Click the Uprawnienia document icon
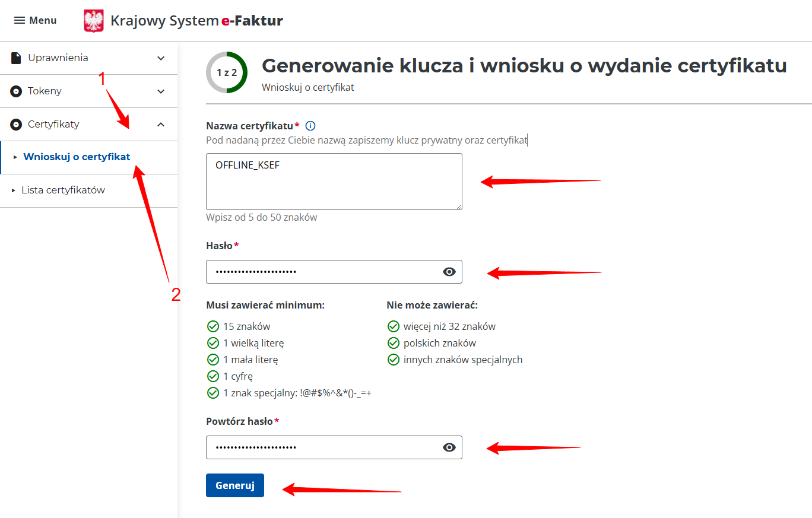 pos(17,58)
